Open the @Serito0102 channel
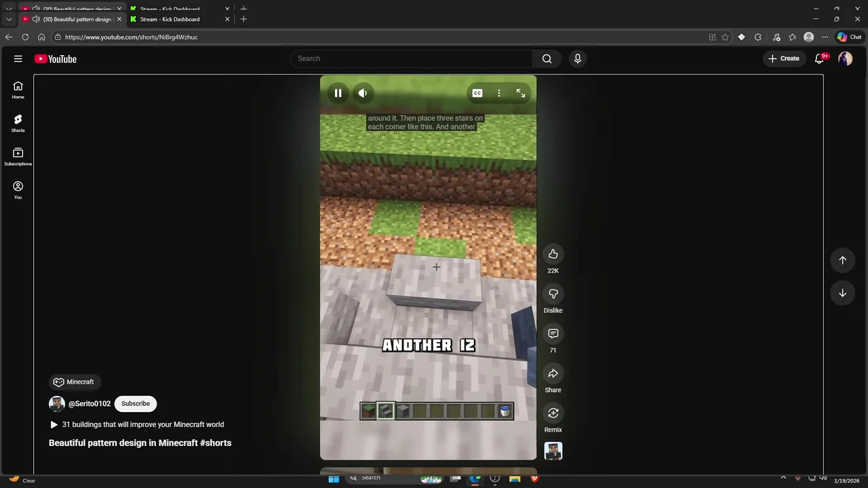 (x=90, y=404)
